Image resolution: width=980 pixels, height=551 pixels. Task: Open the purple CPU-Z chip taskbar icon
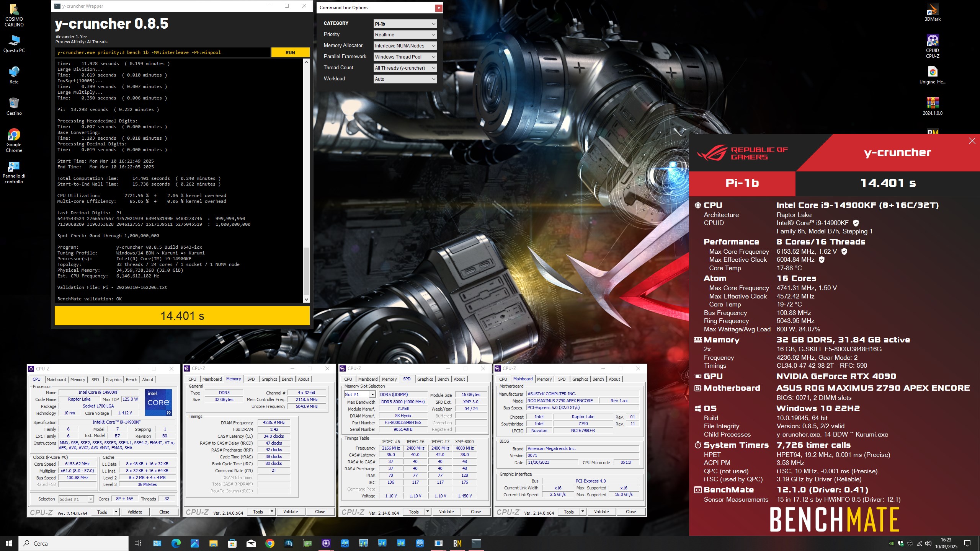(x=326, y=543)
